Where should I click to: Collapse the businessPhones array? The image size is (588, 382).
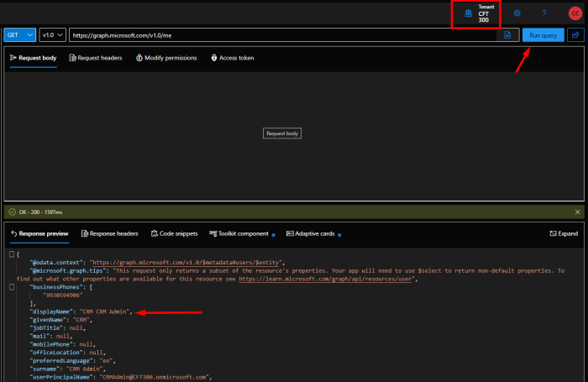pyautogui.click(x=12, y=287)
